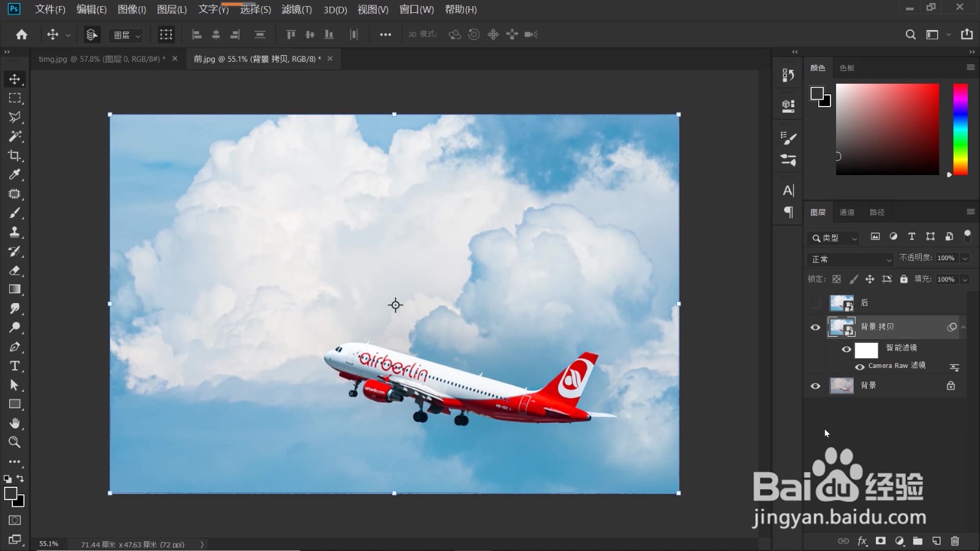980x551 pixels.
Task: Collapse the 背景 拷贝 smart filter list
Action: pyautogui.click(x=963, y=328)
